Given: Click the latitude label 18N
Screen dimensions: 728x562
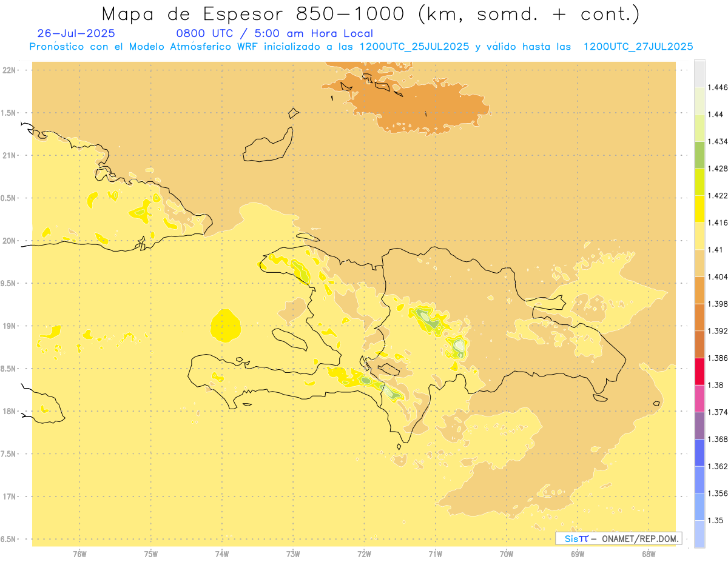Looking at the screenshot, I should 10,411.
